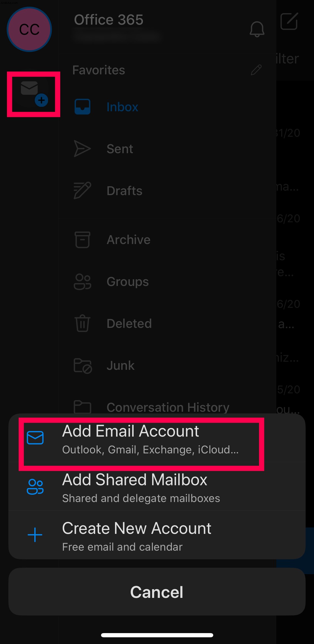Tap the Favorites section heading
The image size is (314, 644).
click(x=99, y=70)
